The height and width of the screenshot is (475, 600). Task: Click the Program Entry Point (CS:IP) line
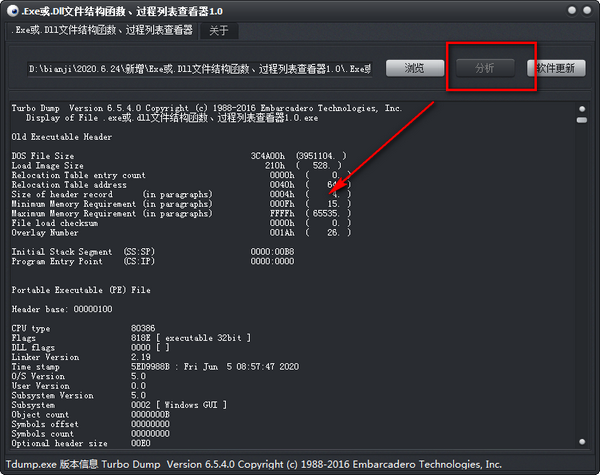153,261
